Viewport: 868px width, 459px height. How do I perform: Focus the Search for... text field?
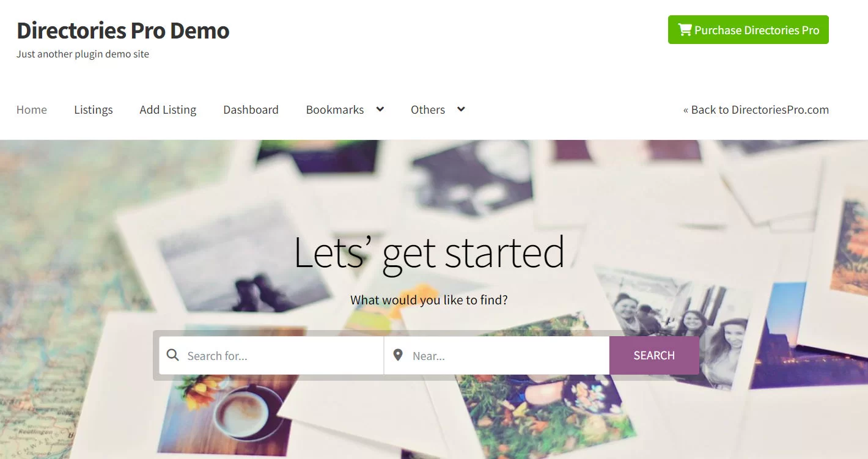click(271, 355)
